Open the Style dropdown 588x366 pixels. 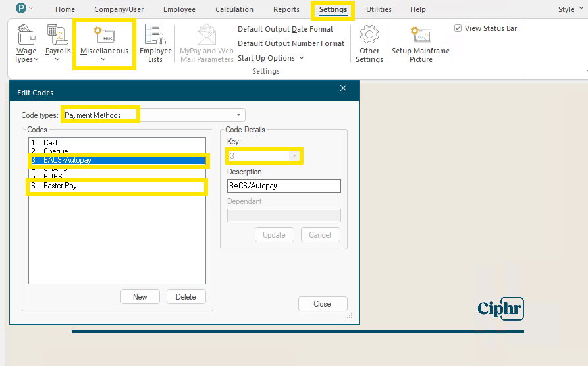[x=571, y=9]
